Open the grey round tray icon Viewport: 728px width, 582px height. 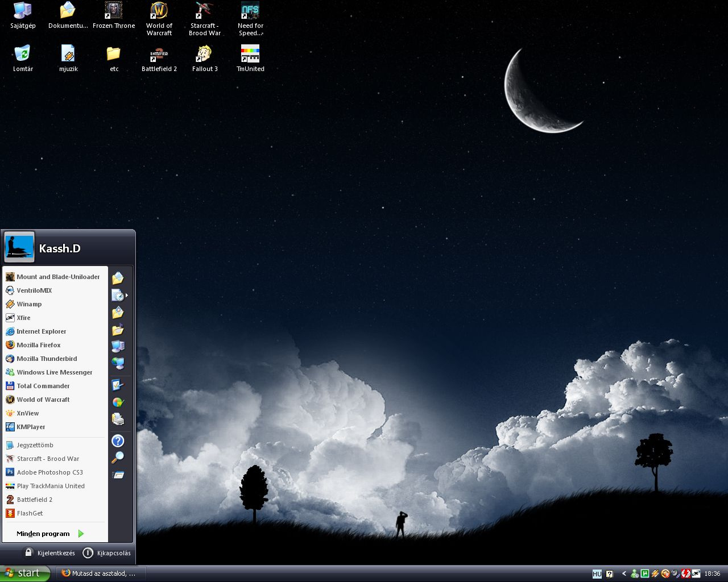(x=676, y=574)
